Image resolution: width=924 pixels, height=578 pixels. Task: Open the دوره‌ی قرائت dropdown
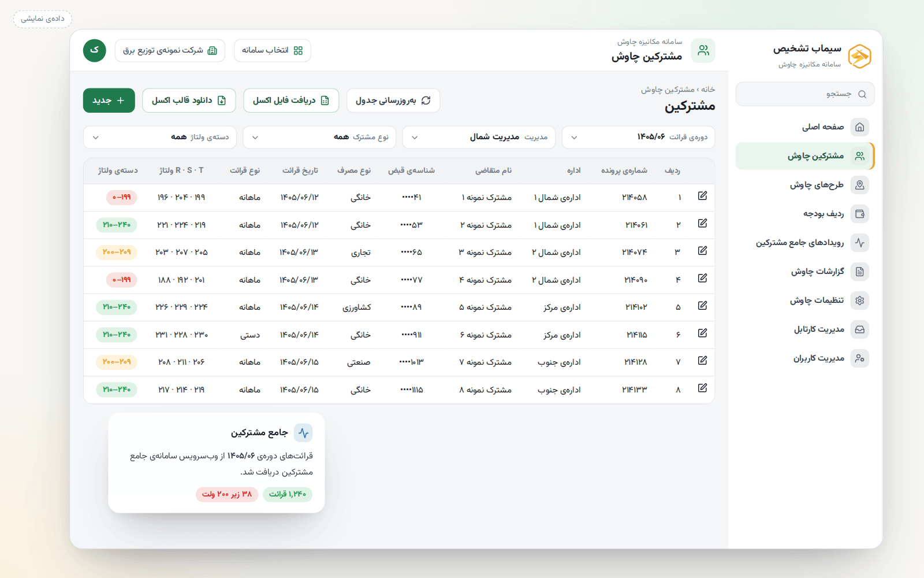click(638, 137)
